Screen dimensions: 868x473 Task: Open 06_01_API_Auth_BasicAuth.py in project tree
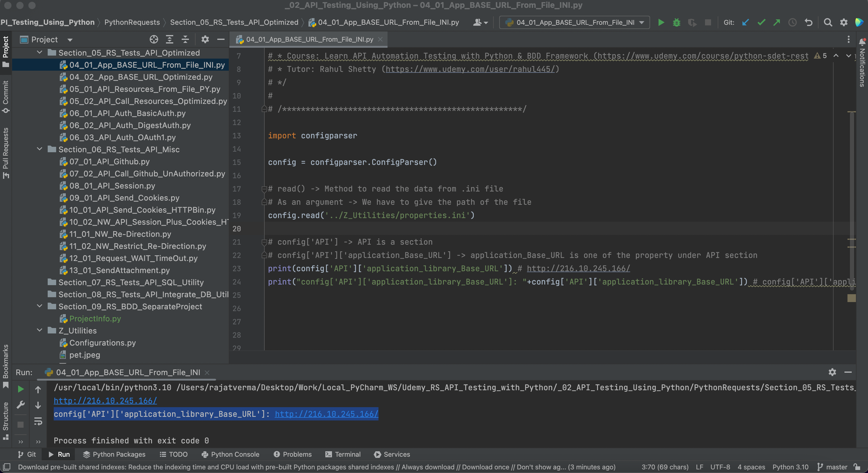pyautogui.click(x=127, y=113)
